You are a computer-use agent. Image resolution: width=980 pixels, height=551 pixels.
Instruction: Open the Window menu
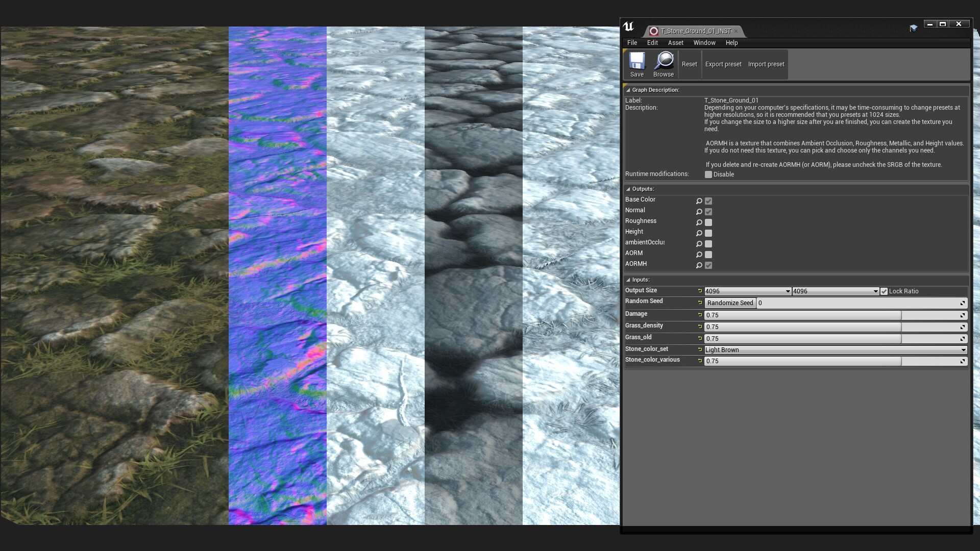tap(704, 43)
